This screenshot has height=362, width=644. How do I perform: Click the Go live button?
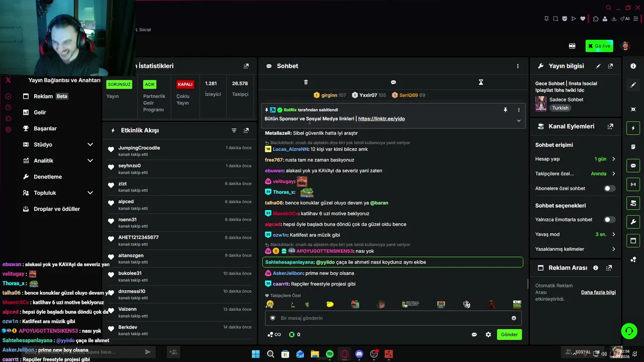pos(599,46)
